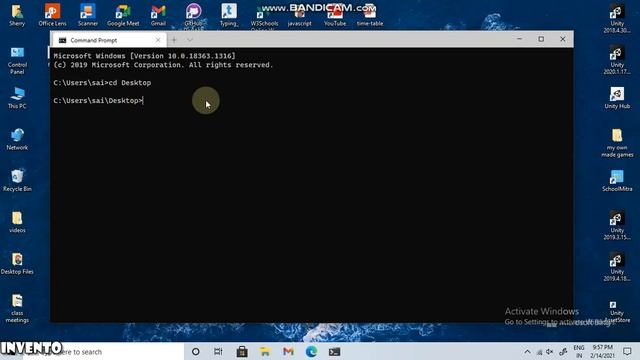Open the ENG IN language indicator
640x360 pixels.
[579, 351]
